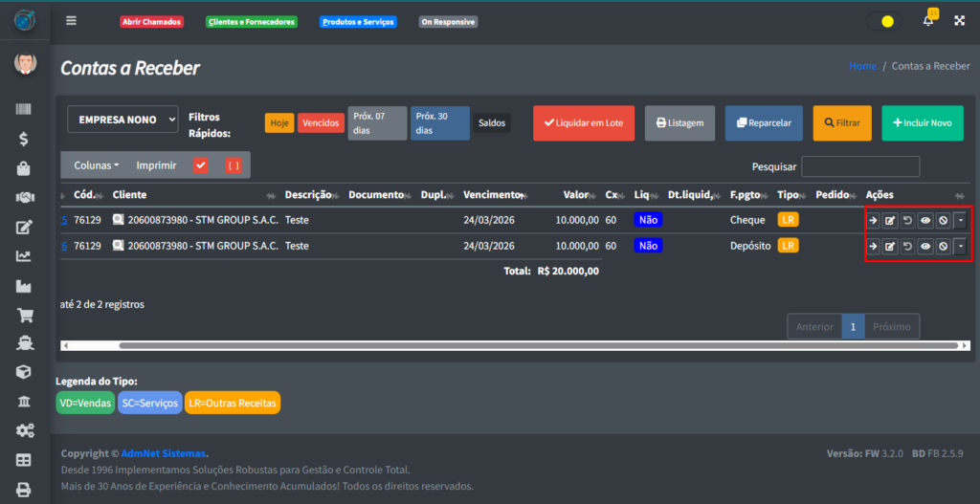Select the Vencidos quick filter
Image resolution: width=980 pixels, height=504 pixels.
(x=320, y=123)
